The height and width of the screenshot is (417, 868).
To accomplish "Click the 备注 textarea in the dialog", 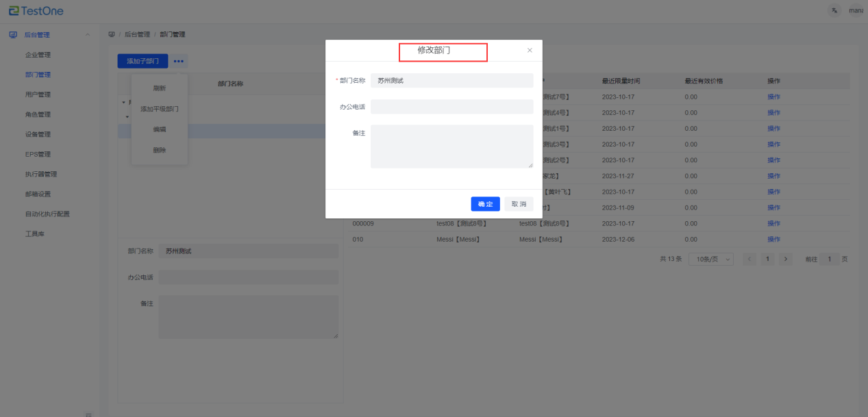I will pos(451,146).
